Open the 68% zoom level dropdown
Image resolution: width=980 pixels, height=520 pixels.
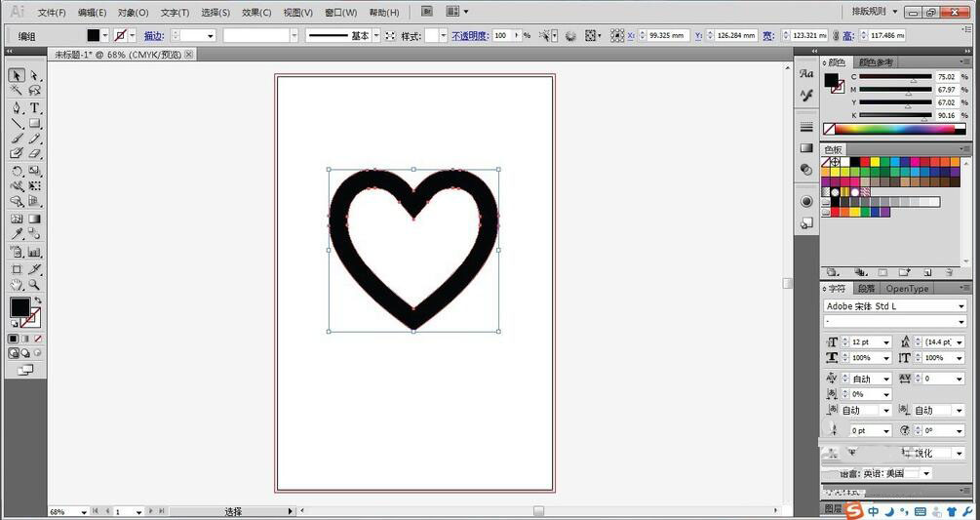pyautogui.click(x=84, y=512)
